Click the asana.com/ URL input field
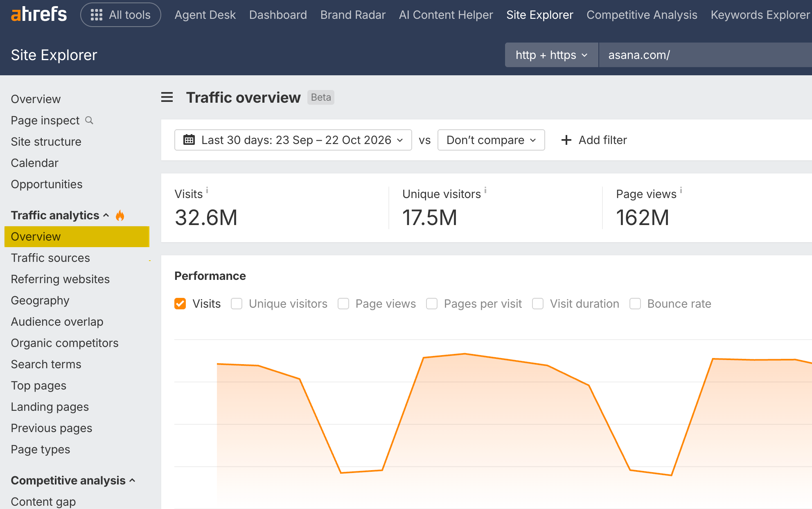 pyautogui.click(x=705, y=55)
